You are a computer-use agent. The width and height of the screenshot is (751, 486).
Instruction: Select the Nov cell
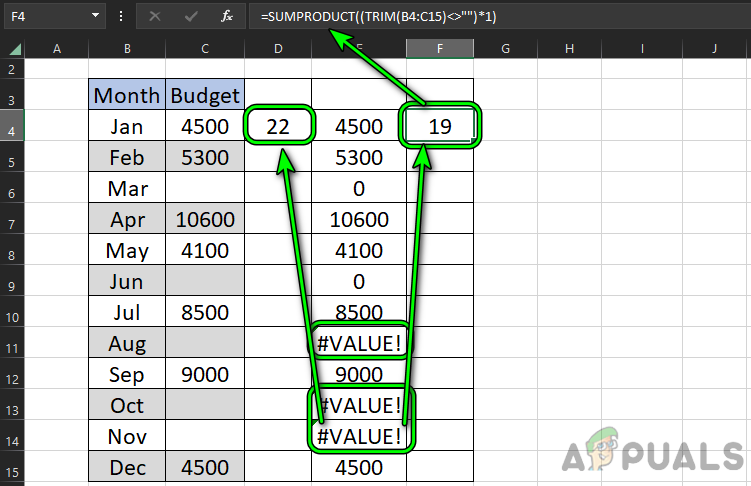pyautogui.click(x=127, y=436)
